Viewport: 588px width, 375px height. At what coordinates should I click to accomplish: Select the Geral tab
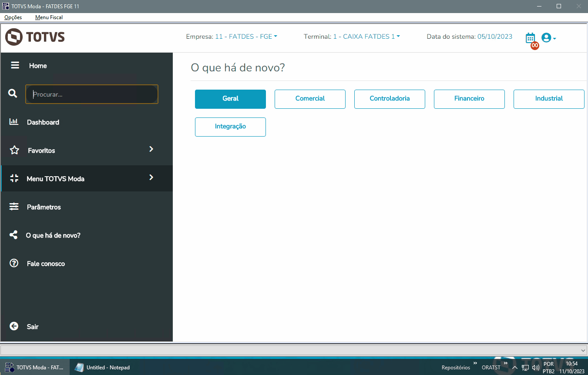pyautogui.click(x=230, y=99)
